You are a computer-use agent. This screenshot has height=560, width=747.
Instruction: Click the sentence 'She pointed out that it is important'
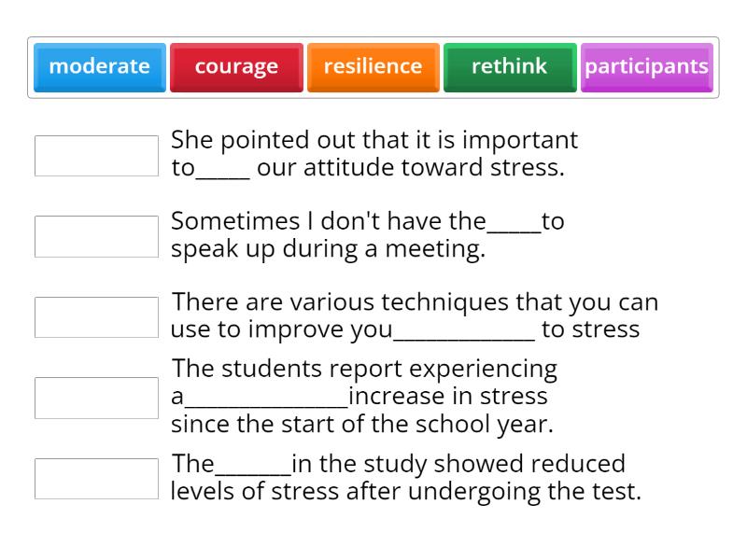click(x=374, y=141)
